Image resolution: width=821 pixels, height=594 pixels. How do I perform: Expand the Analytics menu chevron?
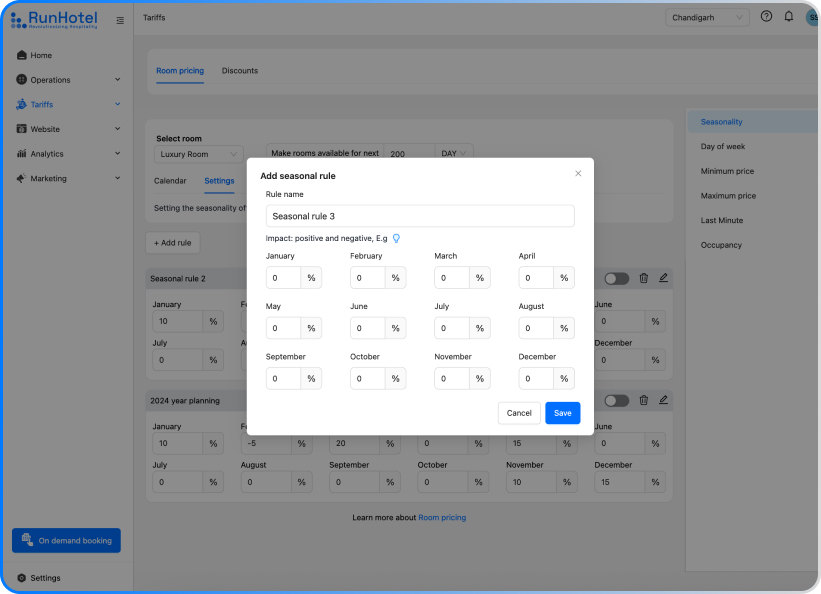(118, 153)
